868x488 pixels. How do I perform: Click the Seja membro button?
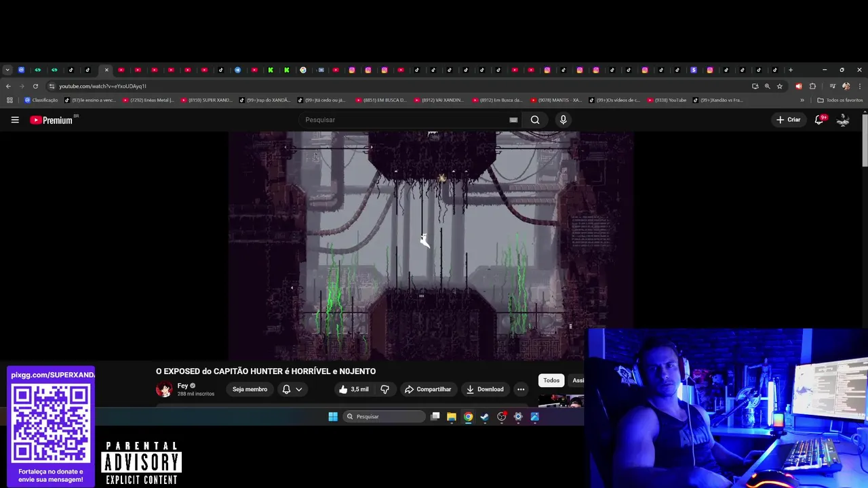click(250, 389)
